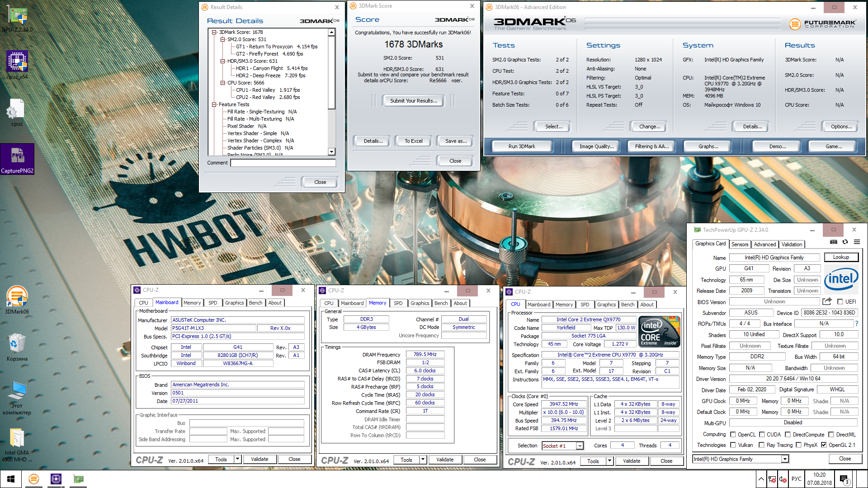Open the Windows Start menu
868x488 pixels.
11,479
